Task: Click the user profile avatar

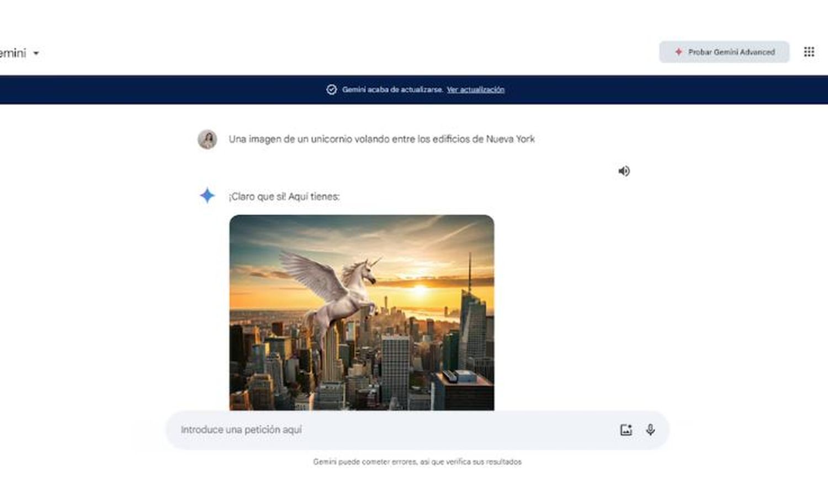Action: coord(208,139)
